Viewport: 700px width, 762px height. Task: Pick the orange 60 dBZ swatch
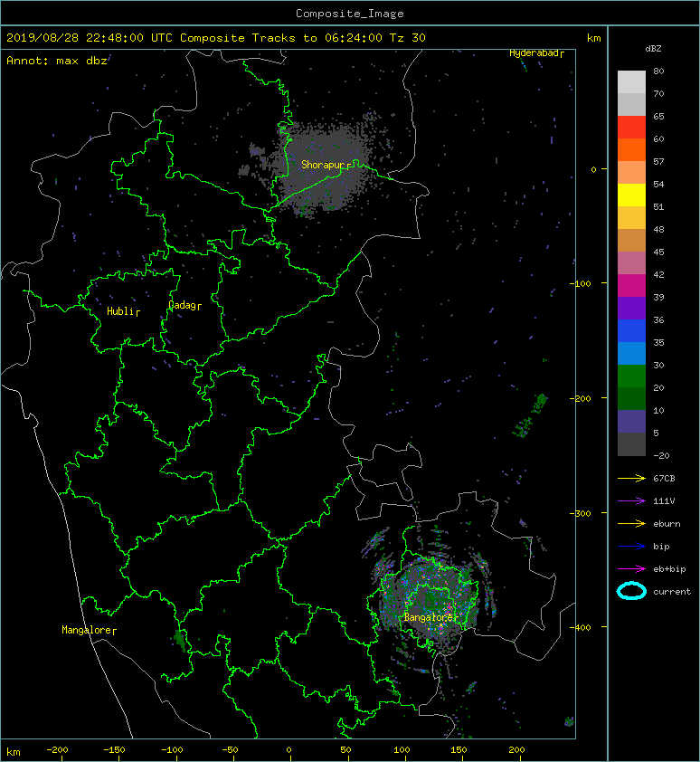tap(631, 149)
